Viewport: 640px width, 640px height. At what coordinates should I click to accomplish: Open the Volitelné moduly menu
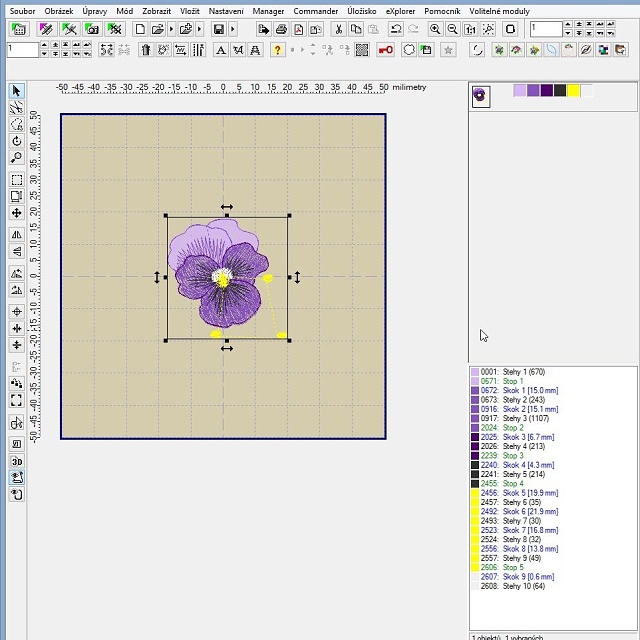click(501, 11)
